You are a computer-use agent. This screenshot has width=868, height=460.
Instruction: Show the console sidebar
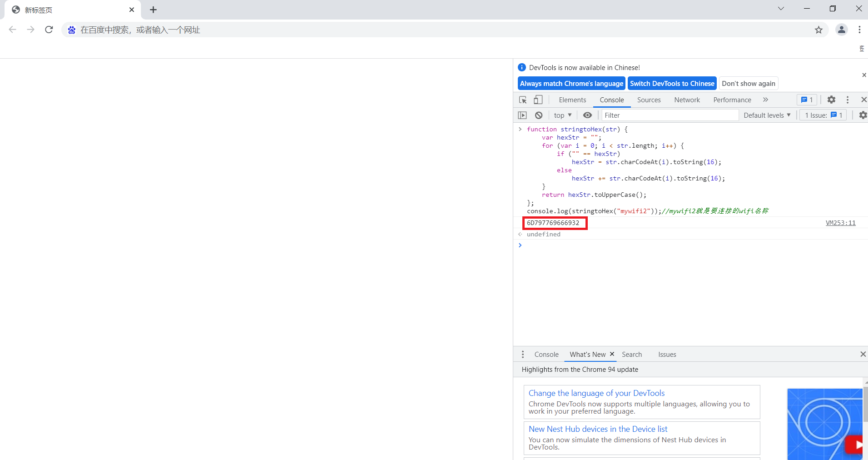click(x=522, y=115)
